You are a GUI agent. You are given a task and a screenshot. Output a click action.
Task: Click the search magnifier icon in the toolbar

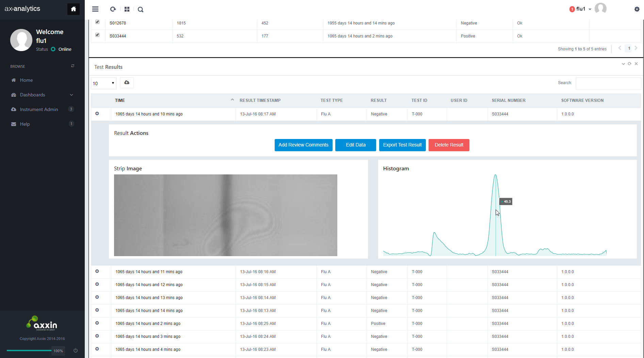coord(140,10)
